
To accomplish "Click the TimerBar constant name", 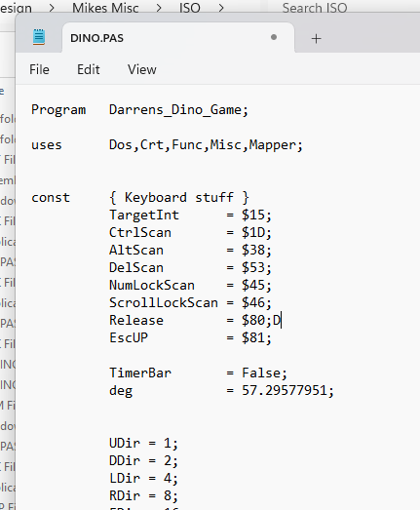I will click(x=140, y=373).
